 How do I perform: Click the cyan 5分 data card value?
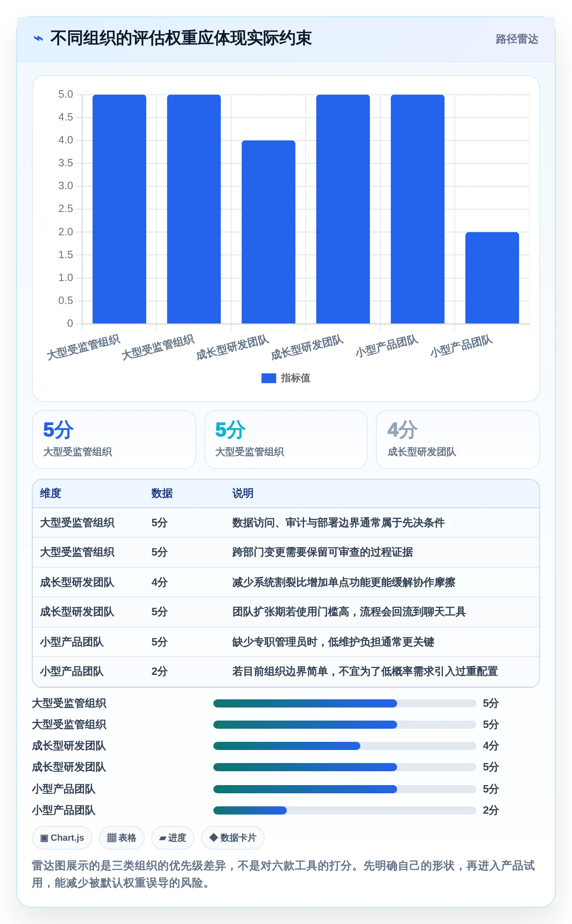pos(230,430)
